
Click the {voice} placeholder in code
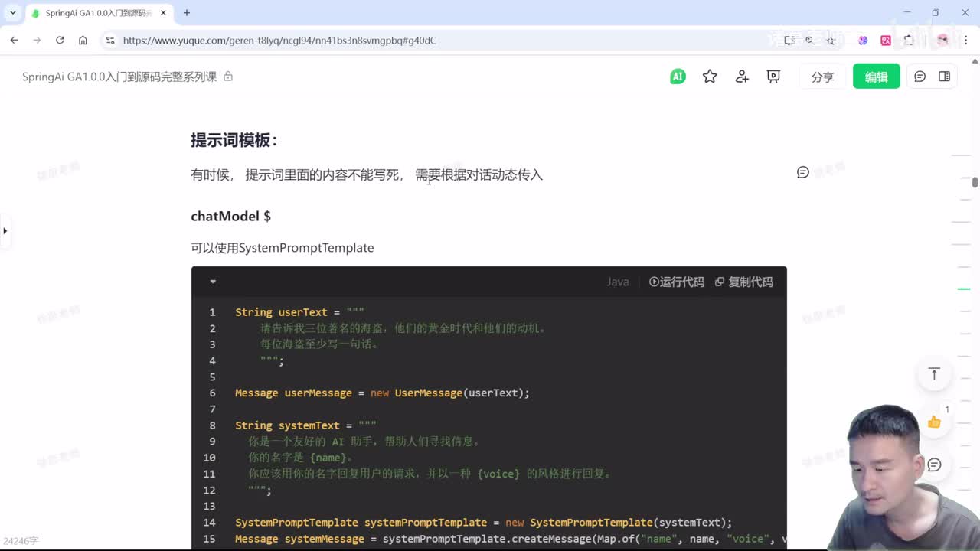(498, 474)
